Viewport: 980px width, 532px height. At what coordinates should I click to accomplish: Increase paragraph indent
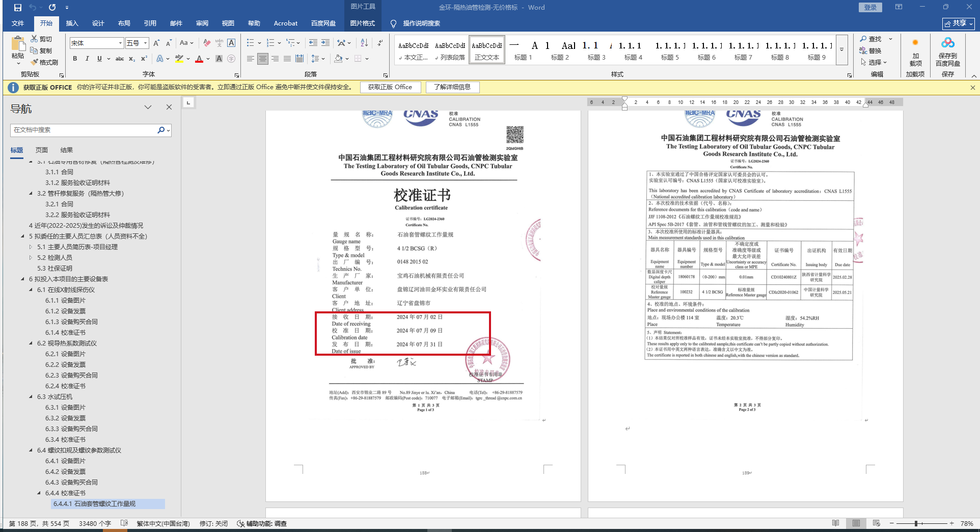coord(325,43)
